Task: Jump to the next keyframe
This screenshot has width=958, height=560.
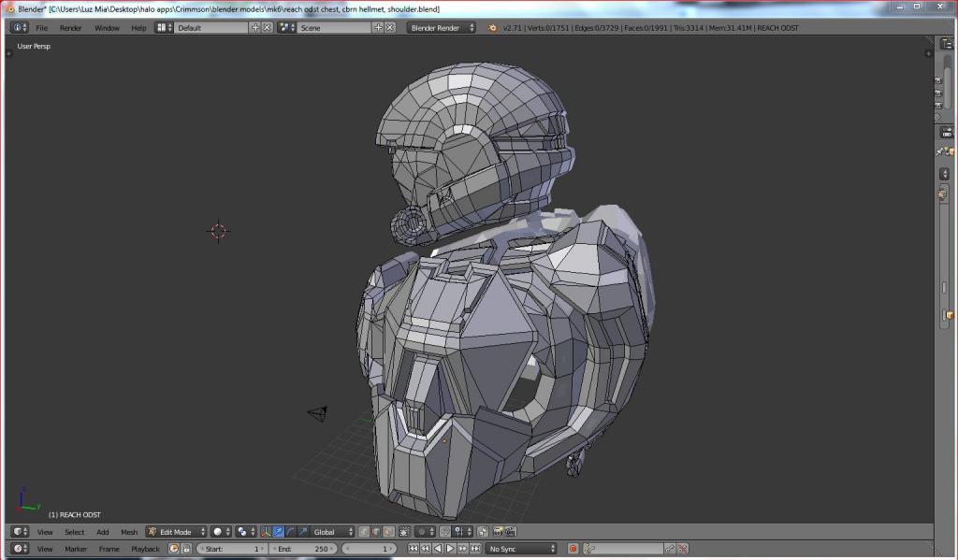Action: click(462, 549)
